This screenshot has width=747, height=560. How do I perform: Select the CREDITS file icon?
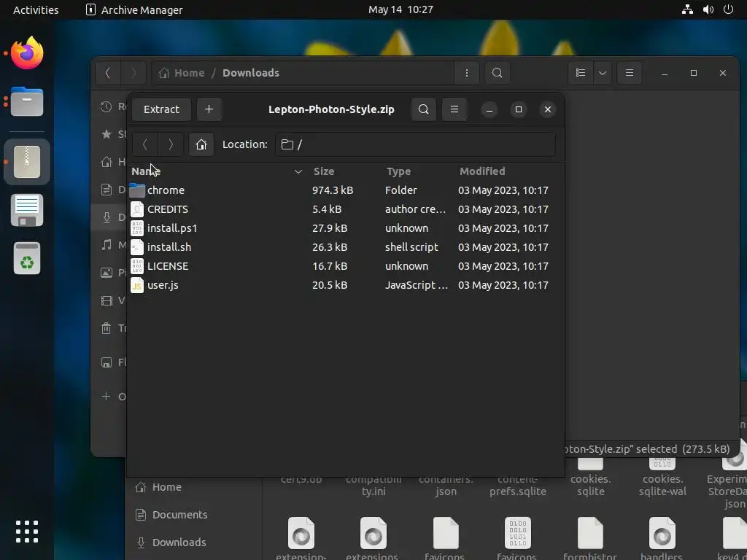[x=137, y=209]
